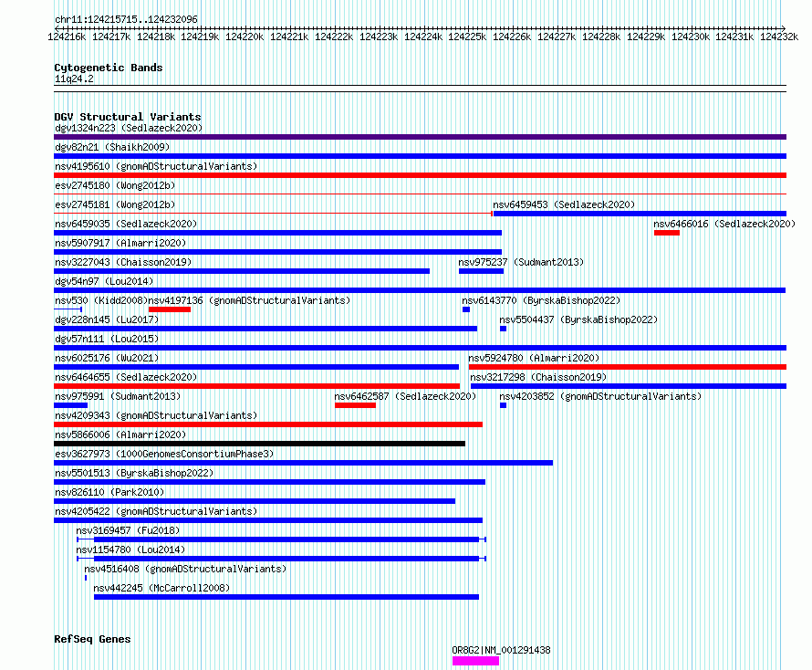
Task: Select dgv228n145 (Lu2017) label
Action: pyautogui.click(x=107, y=319)
